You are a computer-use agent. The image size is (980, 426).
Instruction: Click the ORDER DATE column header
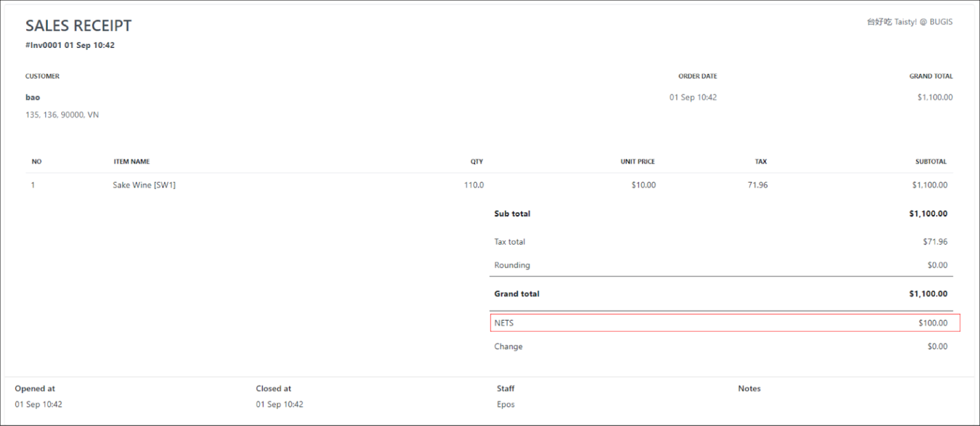click(x=697, y=76)
